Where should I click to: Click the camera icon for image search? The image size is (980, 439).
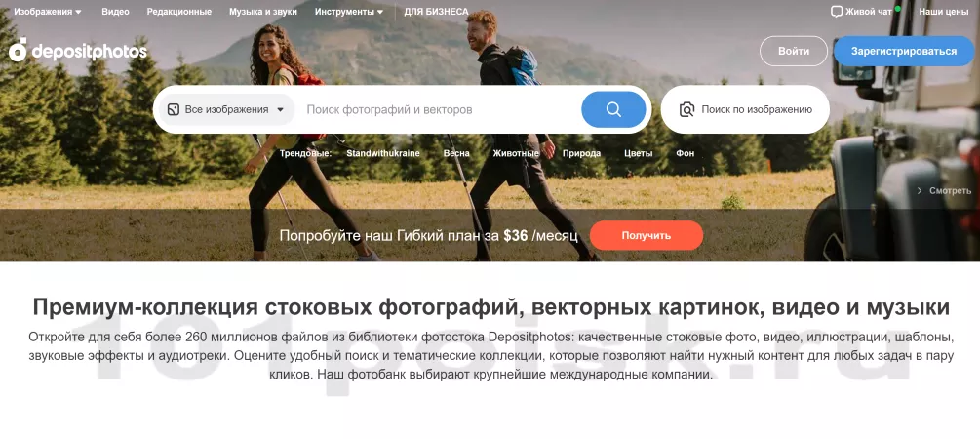(x=687, y=109)
